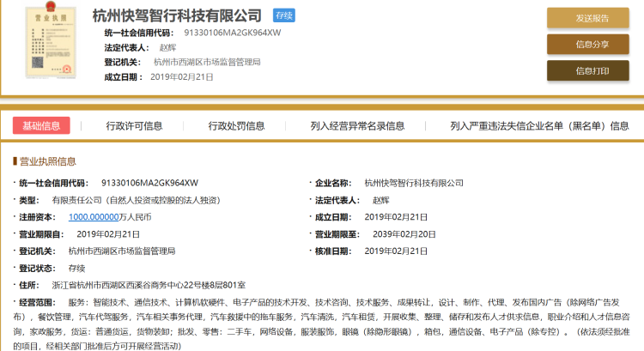Switch to the 行政许可信息 tab
644x351 pixels.
click(134, 125)
